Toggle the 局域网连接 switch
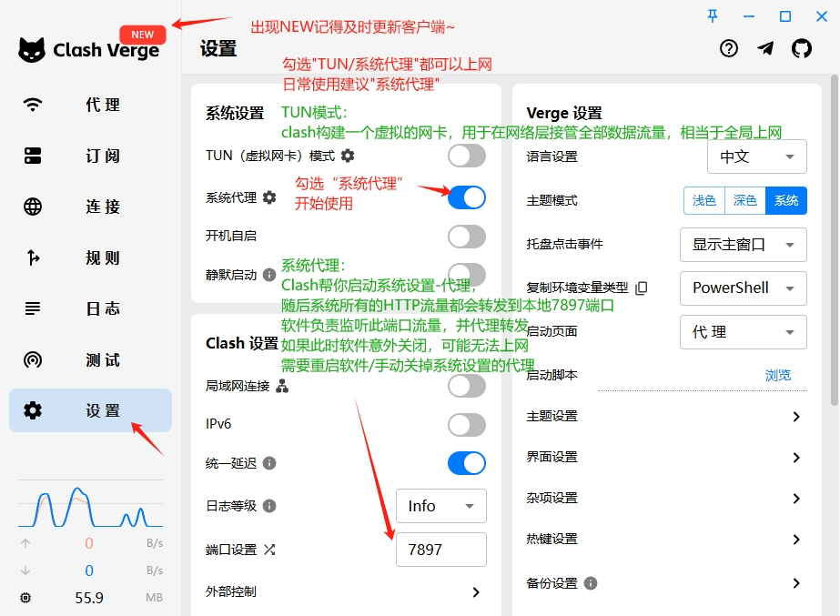Screen dimensions: 840x616 467,386
